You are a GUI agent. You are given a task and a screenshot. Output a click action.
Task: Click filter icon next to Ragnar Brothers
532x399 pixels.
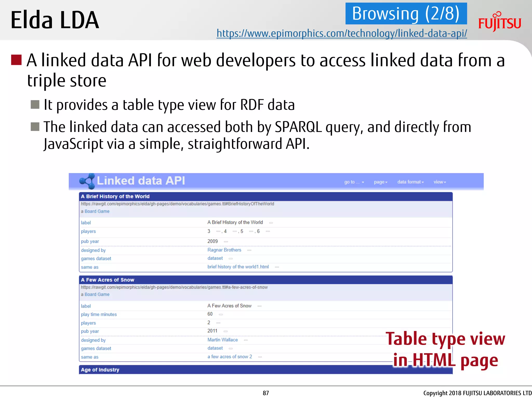pyautogui.click(x=249, y=250)
